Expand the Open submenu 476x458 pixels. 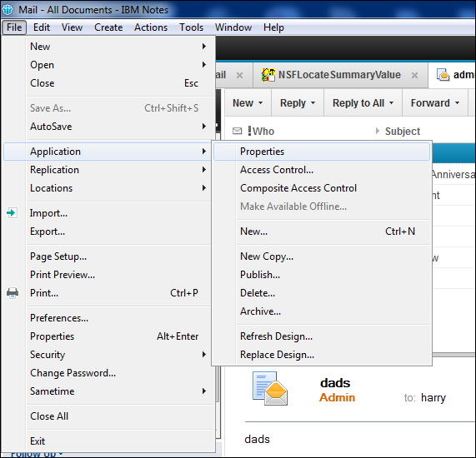click(x=204, y=65)
